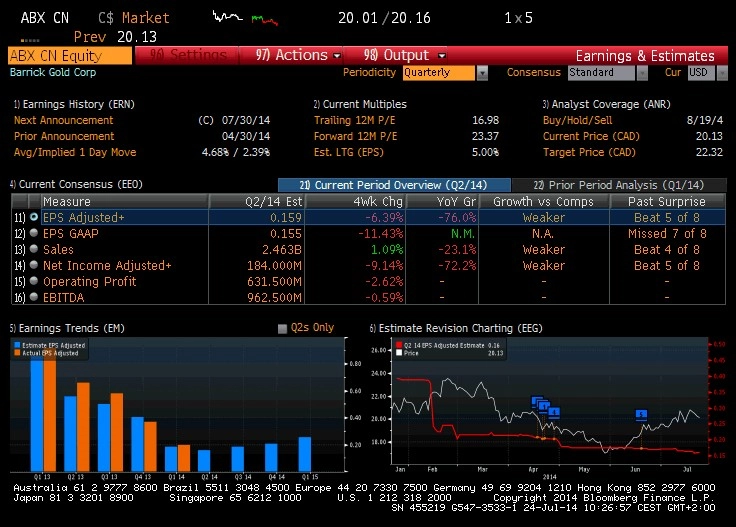Click the USD currency field
The image size is (736, 527).
(701, 73)
